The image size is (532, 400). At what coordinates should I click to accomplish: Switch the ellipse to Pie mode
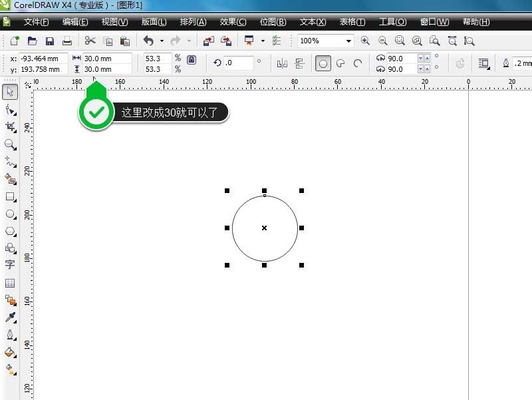pyautogui.click(x=340, y=63)
